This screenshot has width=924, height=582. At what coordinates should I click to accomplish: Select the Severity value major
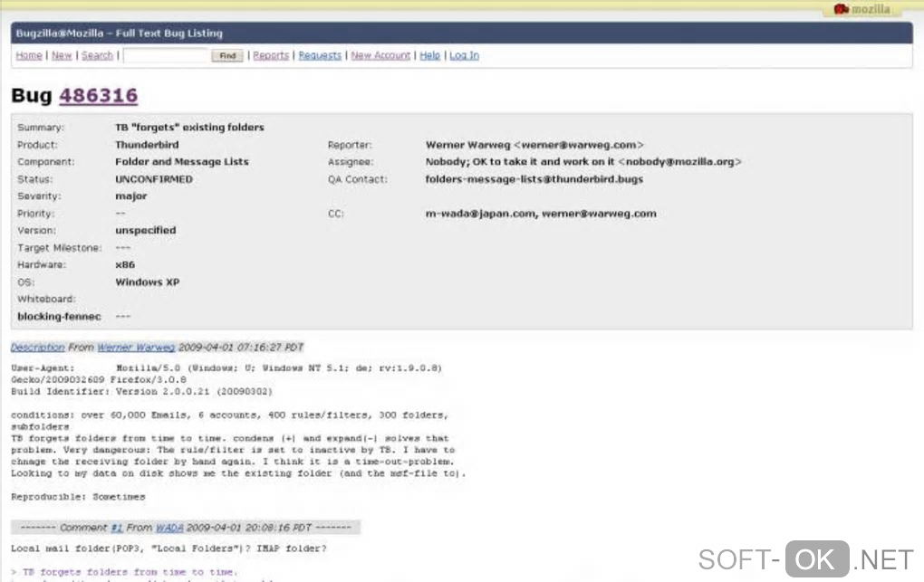(130, 196)
